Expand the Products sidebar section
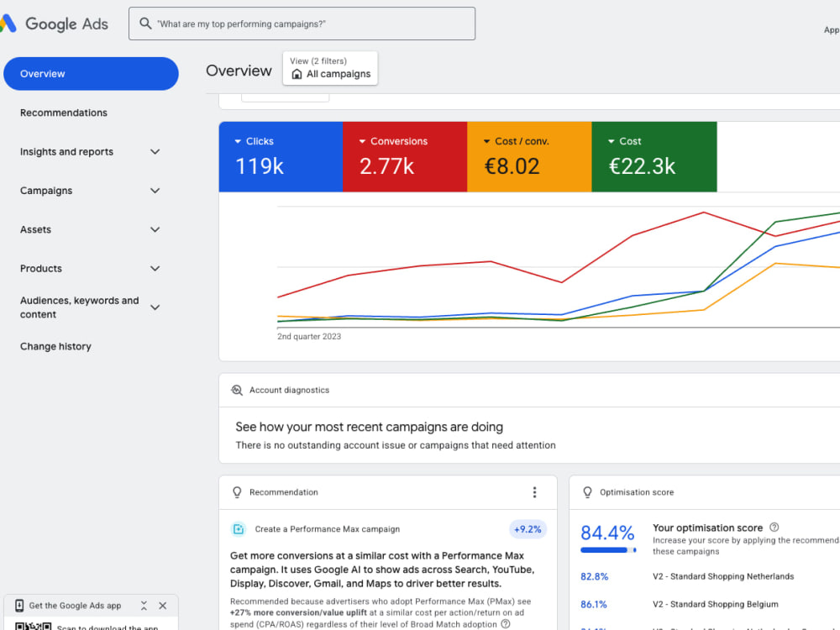The image size is (840, 630). tap(155, 269)
